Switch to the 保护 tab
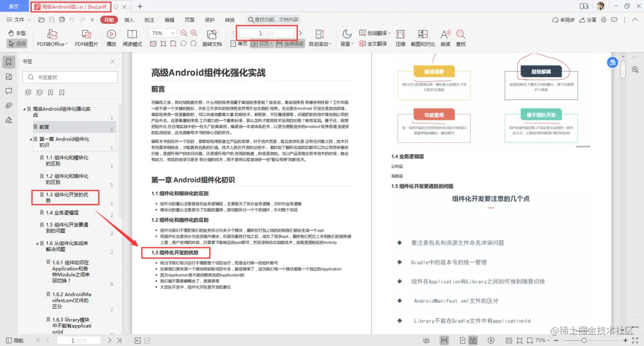Screen dimensions: 644x346 [x=210, y=20]
